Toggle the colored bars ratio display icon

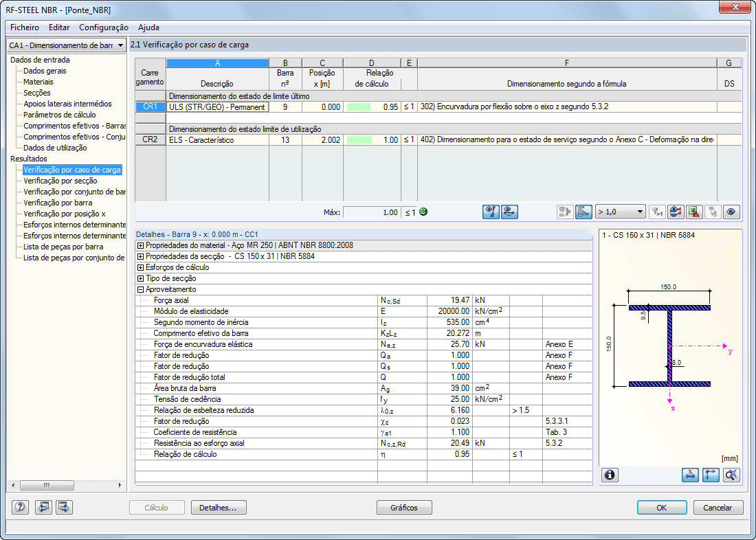coord(583,212)
